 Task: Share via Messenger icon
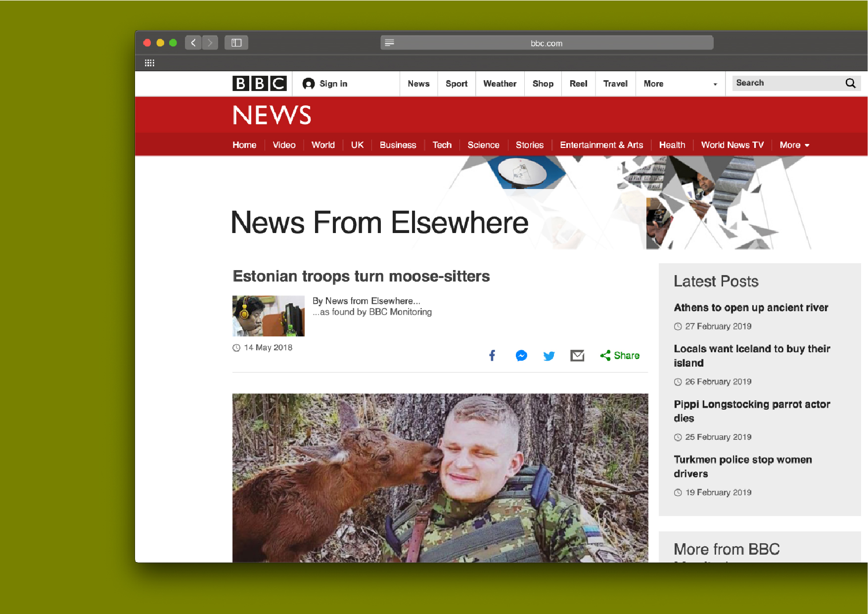tap(521, 356)
